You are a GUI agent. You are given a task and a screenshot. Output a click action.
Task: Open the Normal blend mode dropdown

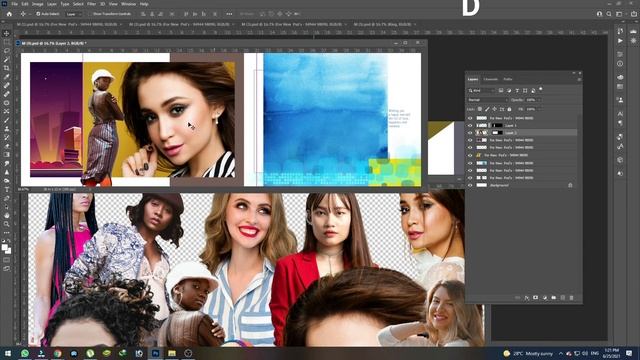(487, 100)
